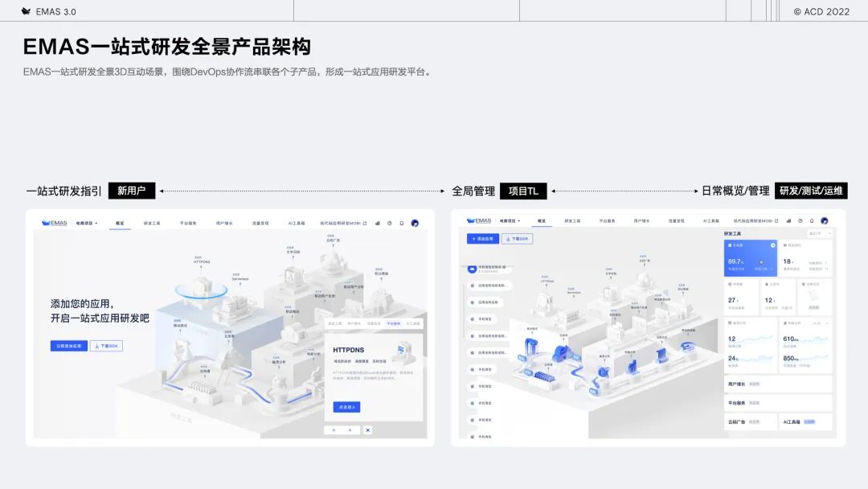The height and width of the screenshot is (489, 868).
Task: Open the help icon in new-user mockup header
Action: [x=390, y=223]
